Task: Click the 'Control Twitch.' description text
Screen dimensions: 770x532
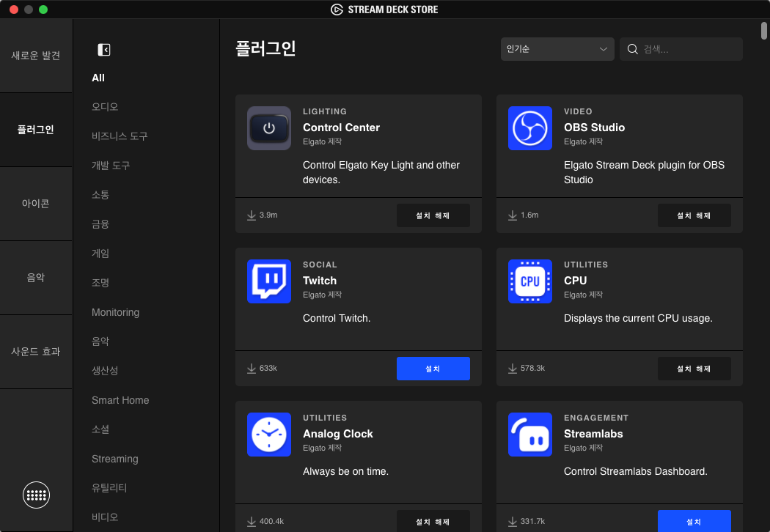Action: (x=337, y=319)
